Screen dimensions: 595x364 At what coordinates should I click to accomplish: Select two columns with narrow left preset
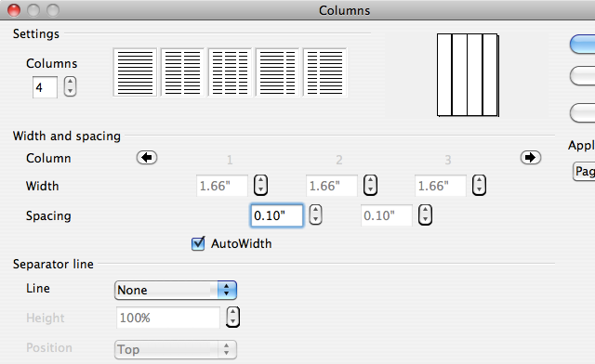(x=324, y=72)
